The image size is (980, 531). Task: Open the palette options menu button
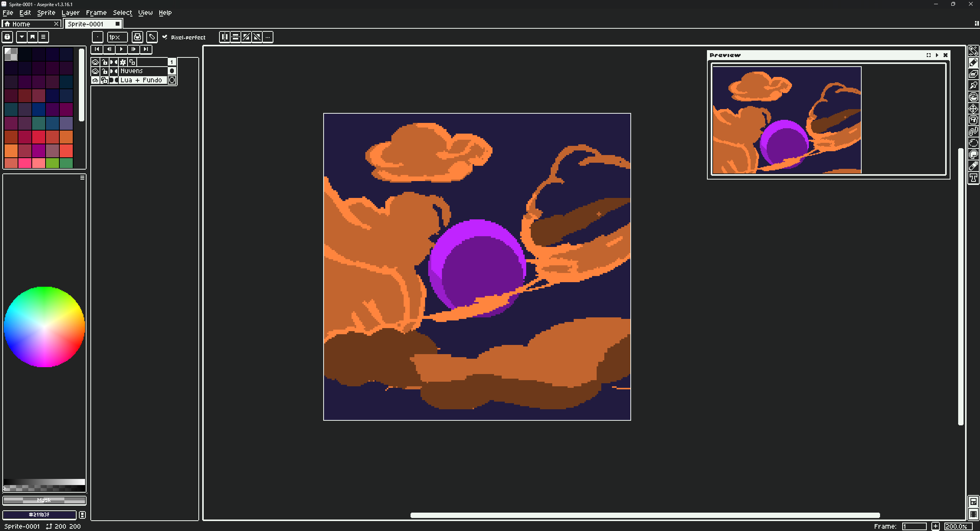pos(43,37)
